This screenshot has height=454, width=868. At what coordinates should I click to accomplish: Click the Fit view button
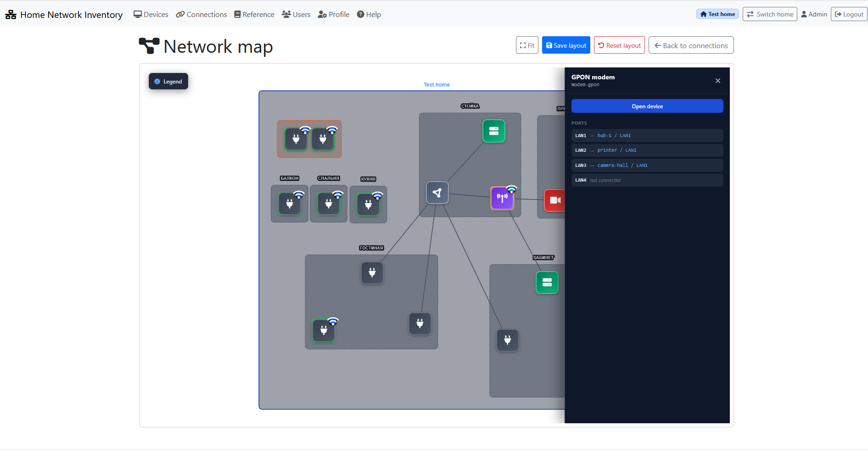527,45
